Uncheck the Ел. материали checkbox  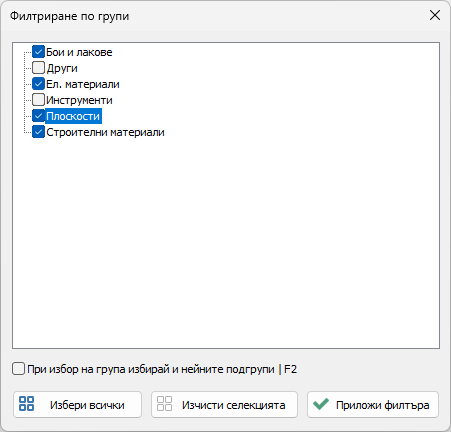(x=38, y=84)
